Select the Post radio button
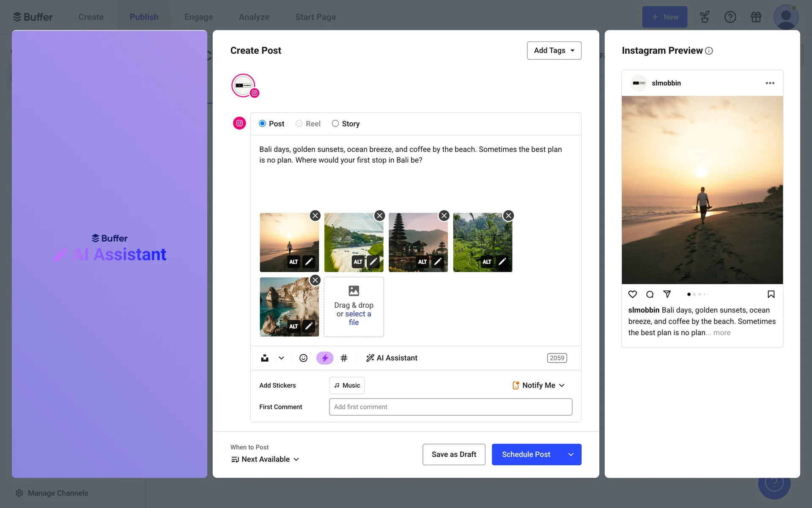Screen dimensions: 812x508 [262, 124]
